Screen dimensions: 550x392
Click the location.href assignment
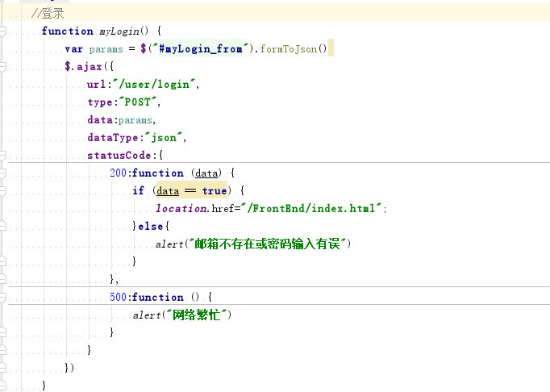[x=270, y=208]
